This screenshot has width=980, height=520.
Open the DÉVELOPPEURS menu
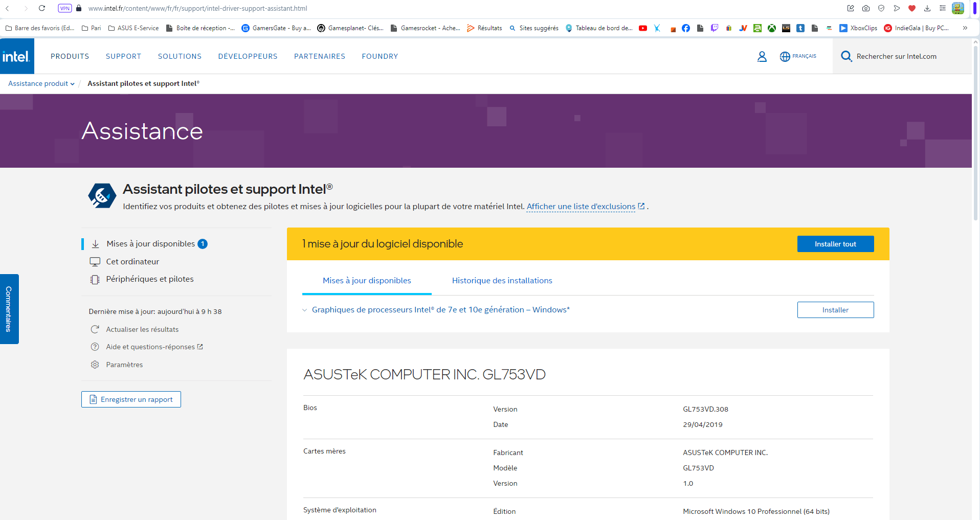[248, 56]
